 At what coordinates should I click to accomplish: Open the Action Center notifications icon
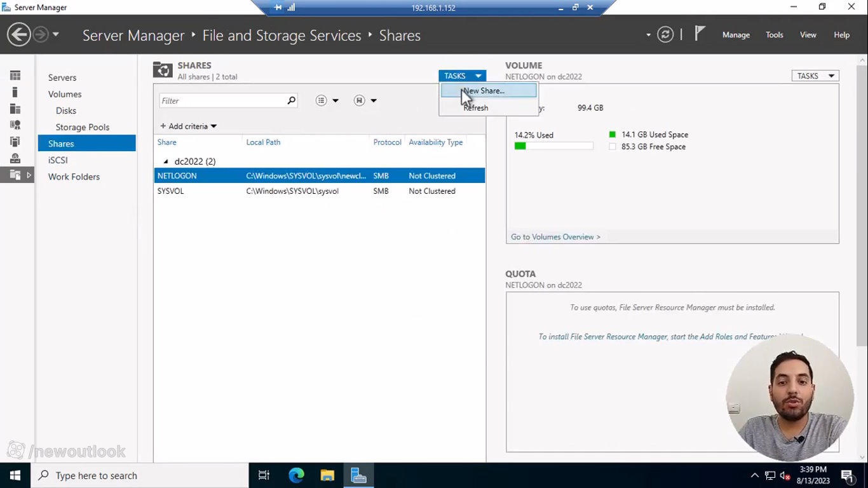point(847,475)
